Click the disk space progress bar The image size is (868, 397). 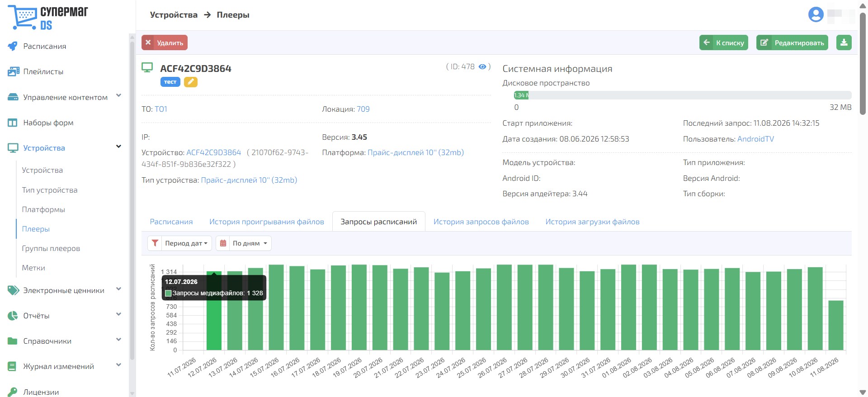click(683, 95)
